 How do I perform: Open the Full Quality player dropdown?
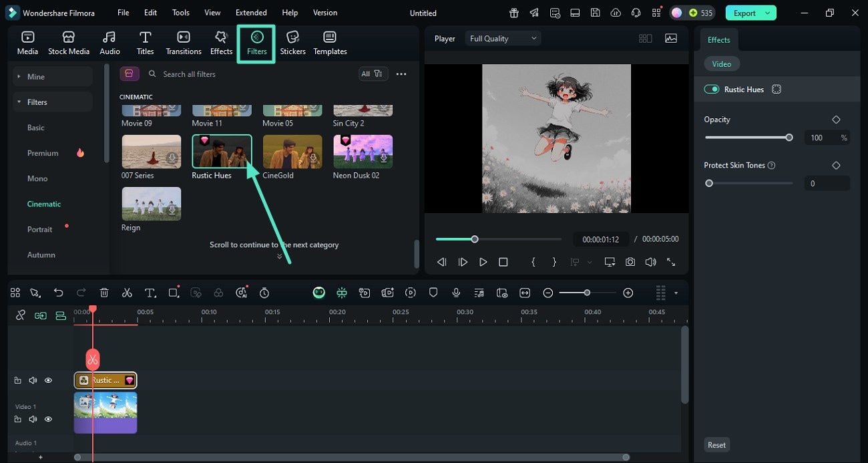(503, 39)
